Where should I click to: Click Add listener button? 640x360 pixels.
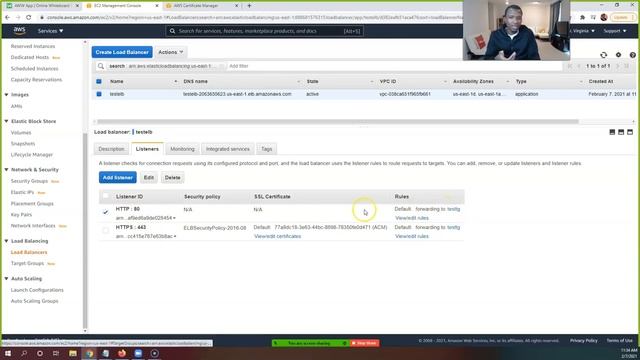coord(118,178)
